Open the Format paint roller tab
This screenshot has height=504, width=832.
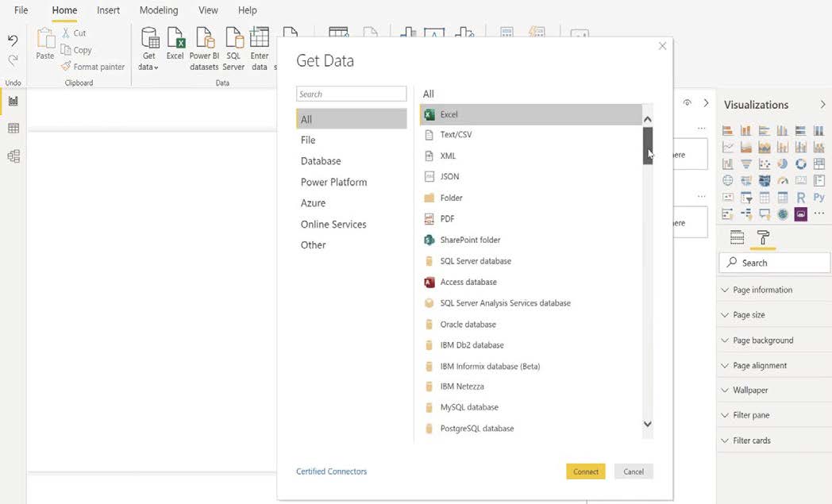(x=763, y=237)
